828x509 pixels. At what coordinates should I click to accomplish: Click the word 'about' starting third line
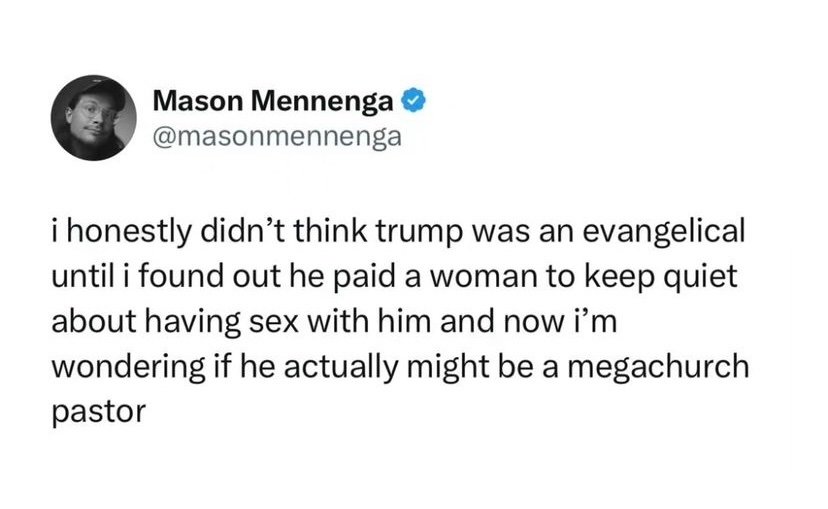93,322
